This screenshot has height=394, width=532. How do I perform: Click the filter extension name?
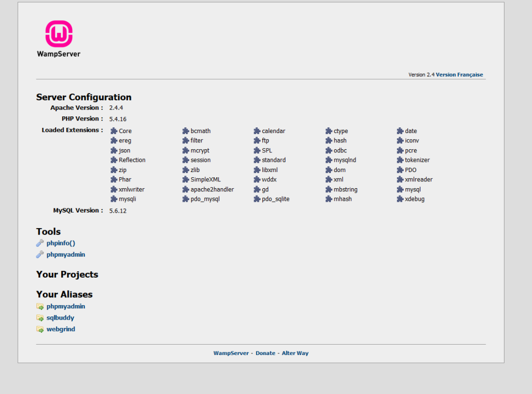point(197,140)
